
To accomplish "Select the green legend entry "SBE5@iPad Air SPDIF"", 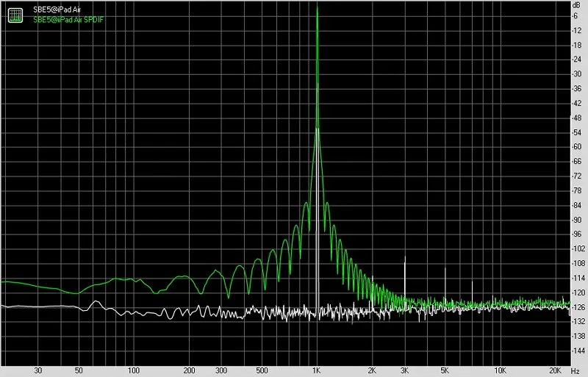I will point(68,20).
